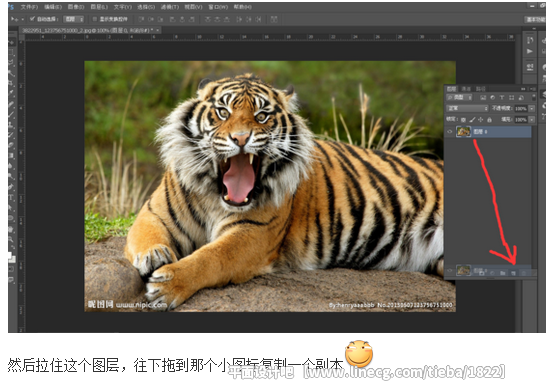Select the 图层 0 layer thumbnail

tap(463, 132)
